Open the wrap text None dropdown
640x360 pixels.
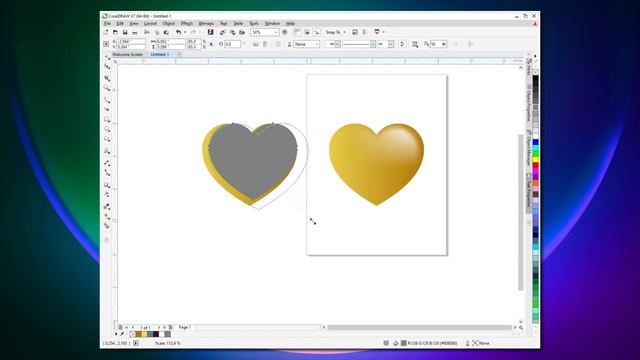click(x=307, y=44)
